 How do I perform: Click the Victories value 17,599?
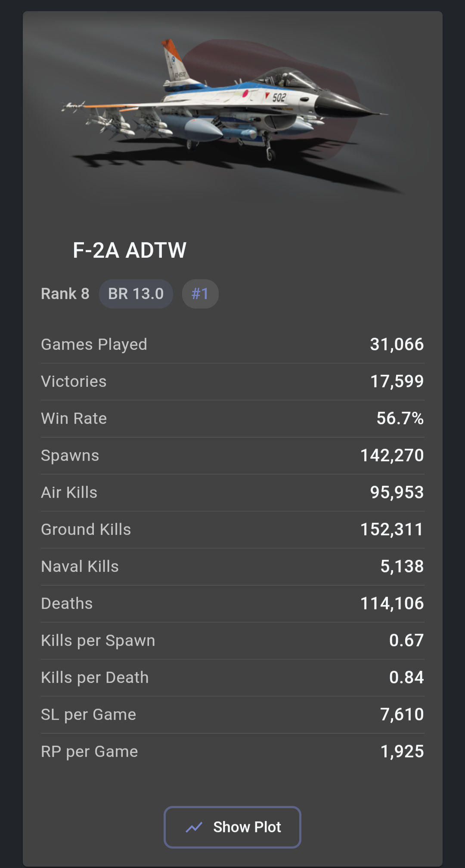tap(397, 381)
